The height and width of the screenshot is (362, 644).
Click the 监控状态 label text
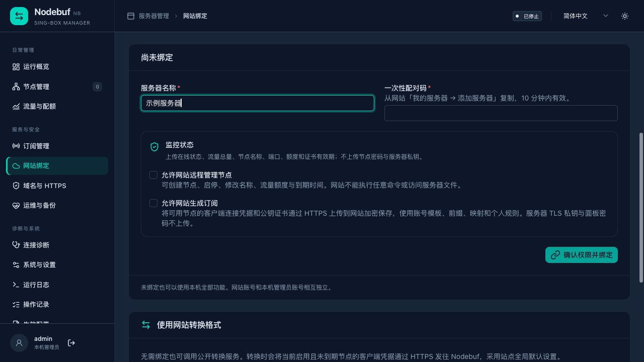(x=180, y=145)
